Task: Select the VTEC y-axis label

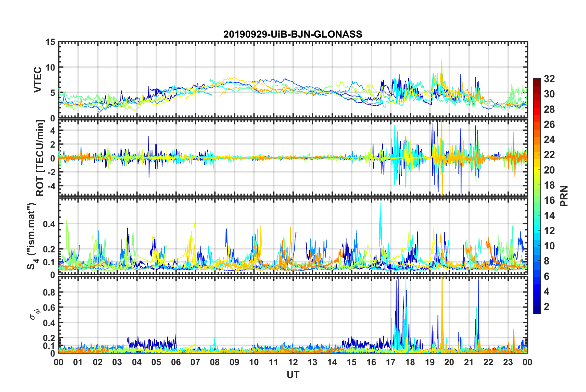Action: point(38,80)
